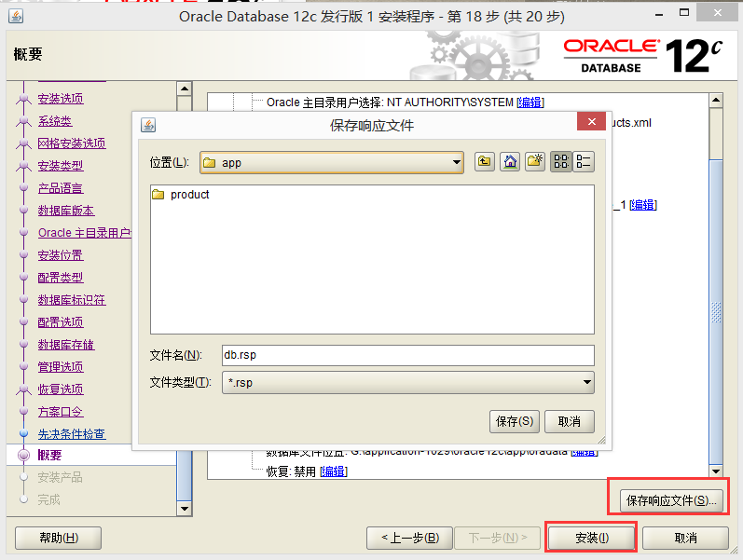Click the installer window Java icon
This screenshot has width=743, height=560.
tap(16, 16)
